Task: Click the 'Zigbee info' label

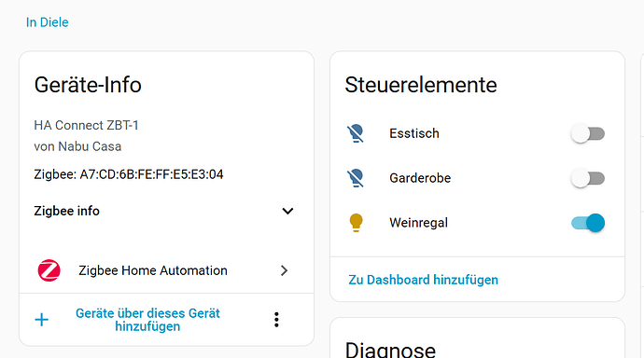Action: coord(66,211)
